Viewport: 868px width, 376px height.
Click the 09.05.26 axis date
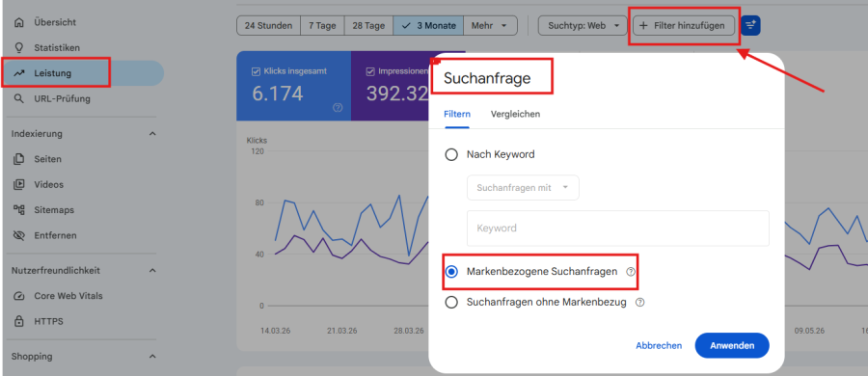click(809, 331)
